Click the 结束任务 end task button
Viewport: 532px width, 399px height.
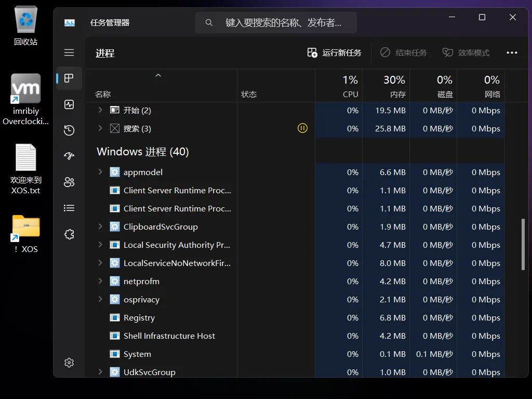pos(405,52)
